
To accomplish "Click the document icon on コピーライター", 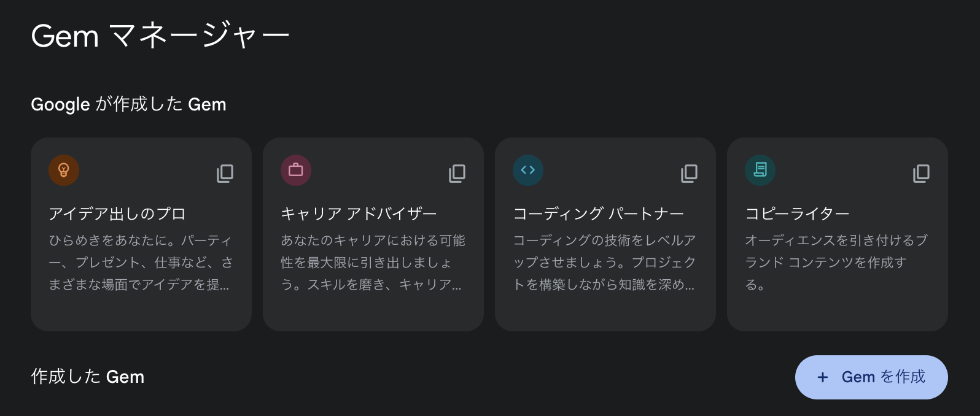I will coord(760,170).
